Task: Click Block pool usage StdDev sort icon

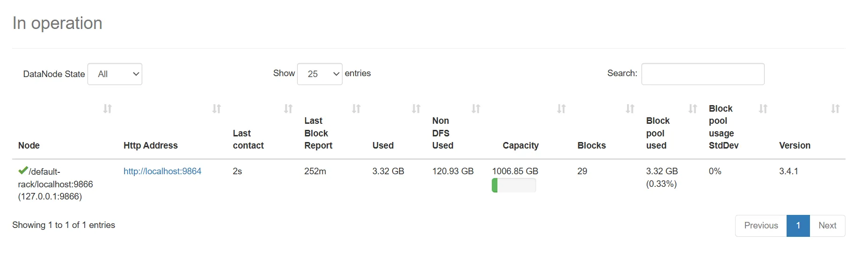Action: [x=763, y=109]
